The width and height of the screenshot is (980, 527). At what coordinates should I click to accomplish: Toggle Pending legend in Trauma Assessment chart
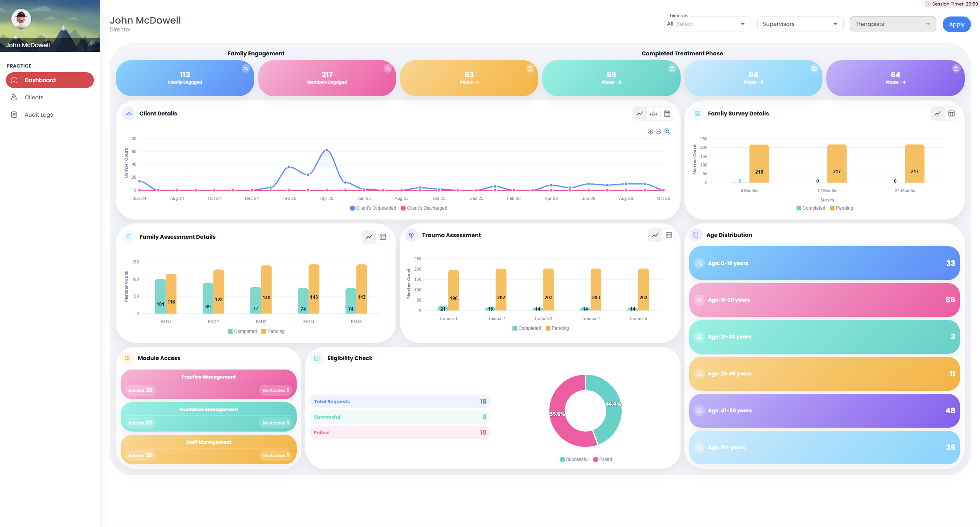pyautogui.click(x=557, y=328)
